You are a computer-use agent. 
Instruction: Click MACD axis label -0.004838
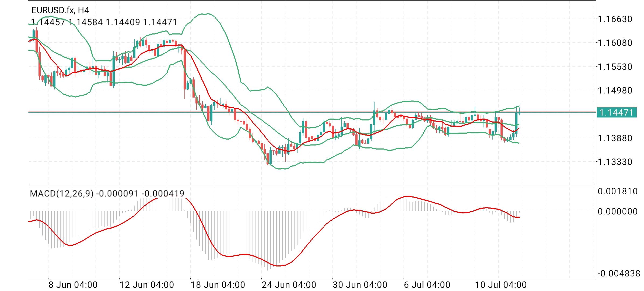619,274
